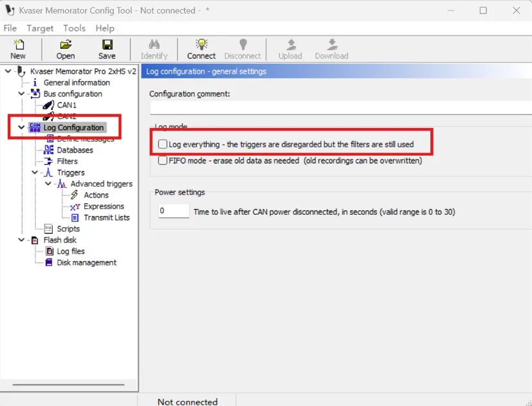Open the Help menu
532x406 pixels.
tap(105, 28)
